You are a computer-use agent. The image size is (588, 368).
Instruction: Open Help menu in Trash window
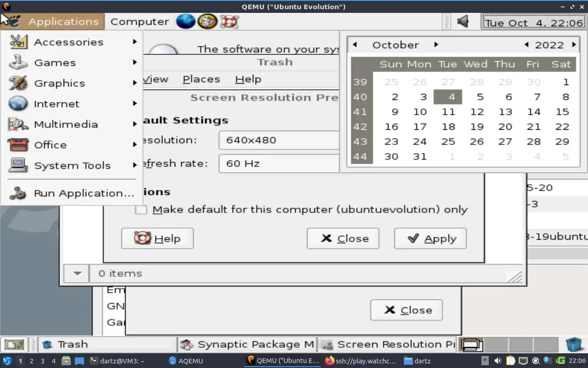[x=248, y=79]
